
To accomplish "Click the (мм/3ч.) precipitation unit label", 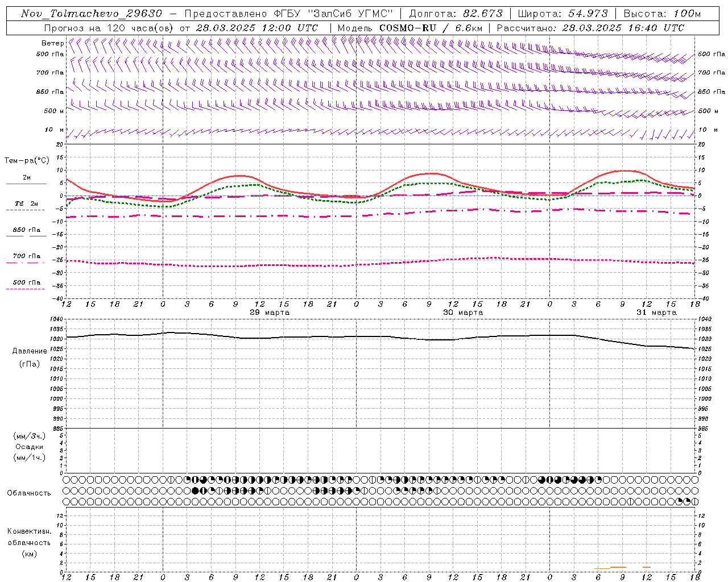I will click(x=30, y=436).
